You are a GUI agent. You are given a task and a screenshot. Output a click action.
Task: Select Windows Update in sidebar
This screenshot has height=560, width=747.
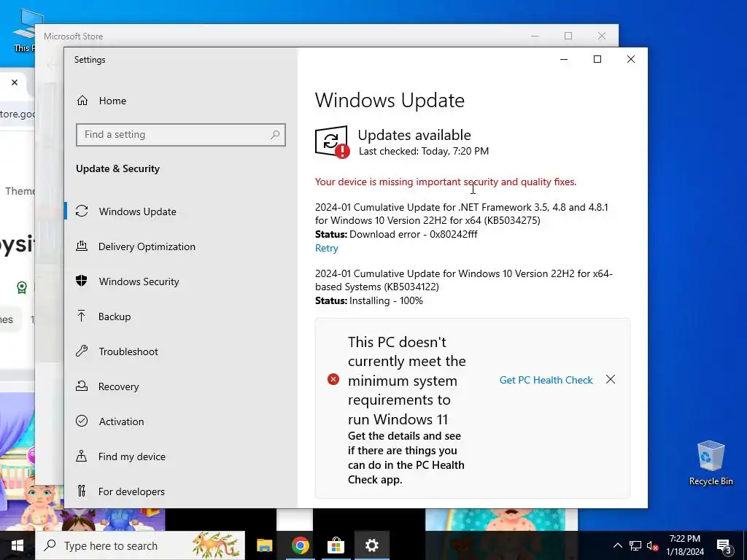coord(181,211)
